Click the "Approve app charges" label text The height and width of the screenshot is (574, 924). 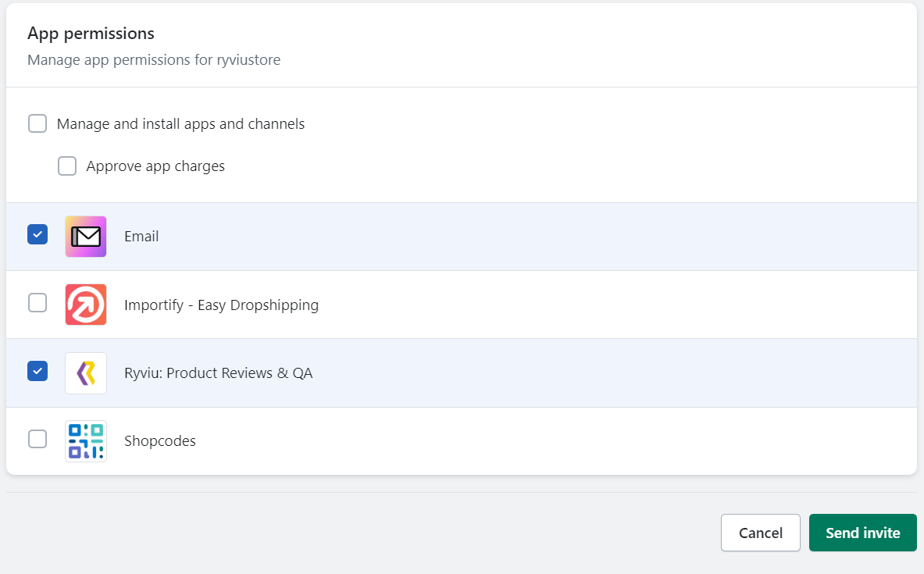tap(155, 166)
